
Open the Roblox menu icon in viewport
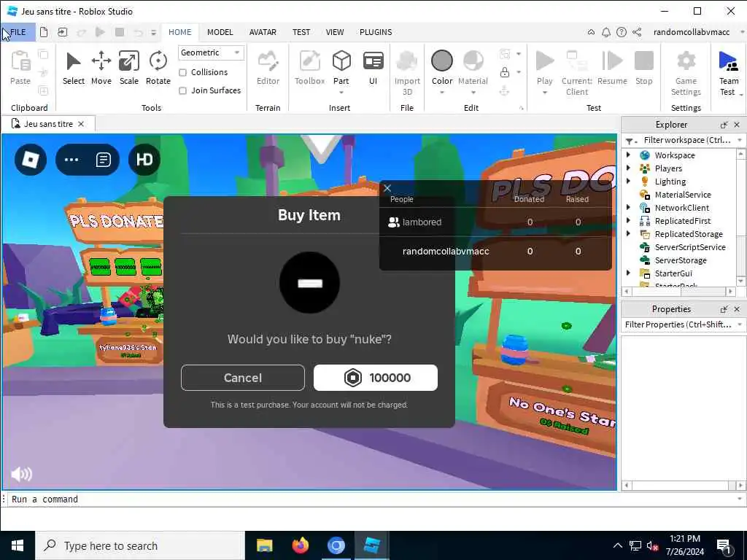pyautogui.click(x=31, y=160)
